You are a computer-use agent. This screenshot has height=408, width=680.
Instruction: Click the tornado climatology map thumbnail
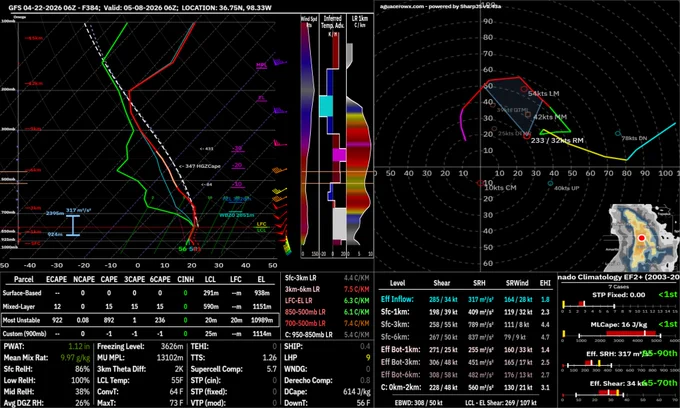pyautogui.click(x=643, y=238)
